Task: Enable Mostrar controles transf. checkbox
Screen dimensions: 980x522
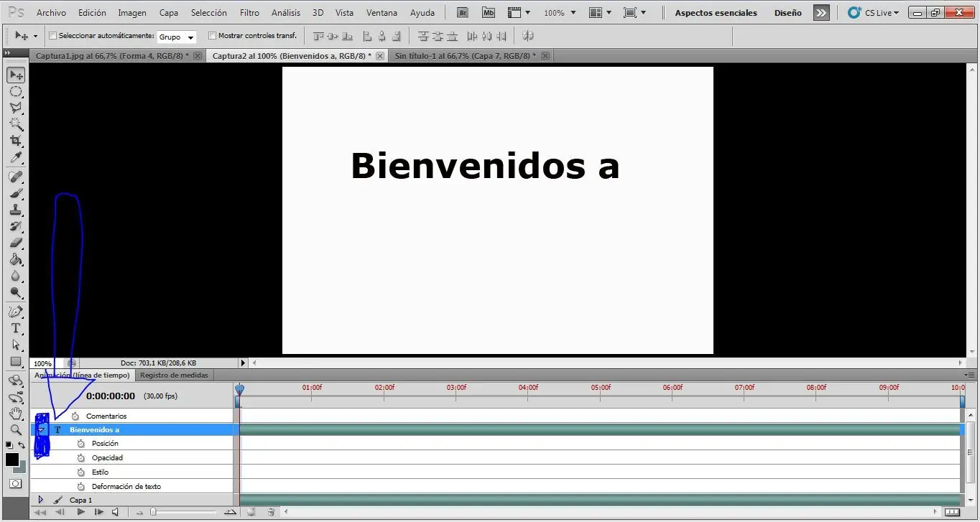Action: click(212, 36)
